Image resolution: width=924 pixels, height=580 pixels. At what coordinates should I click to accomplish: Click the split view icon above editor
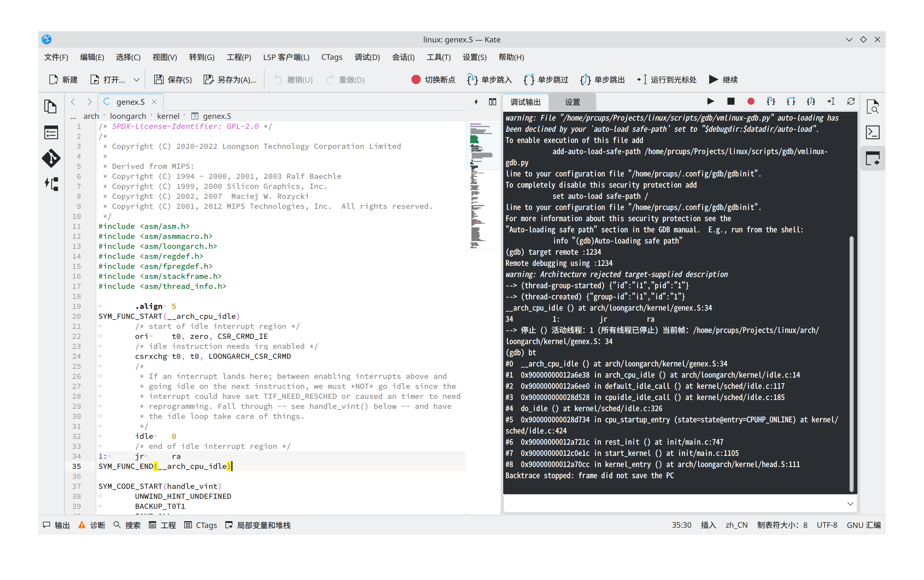click(x=492, y=102)
